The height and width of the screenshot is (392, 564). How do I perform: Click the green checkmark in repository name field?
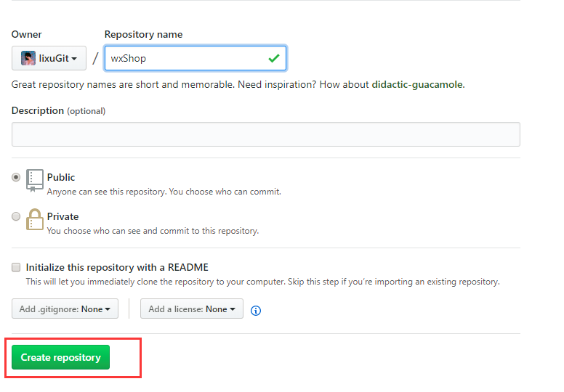[273, 58]
